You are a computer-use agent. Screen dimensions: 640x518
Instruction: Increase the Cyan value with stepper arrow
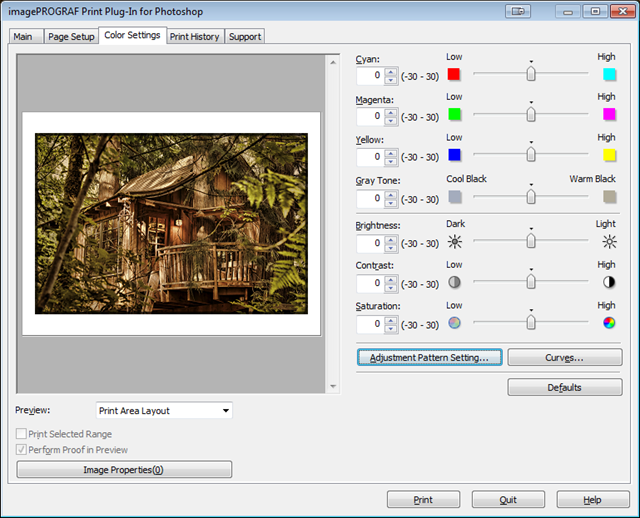point(391,70)
